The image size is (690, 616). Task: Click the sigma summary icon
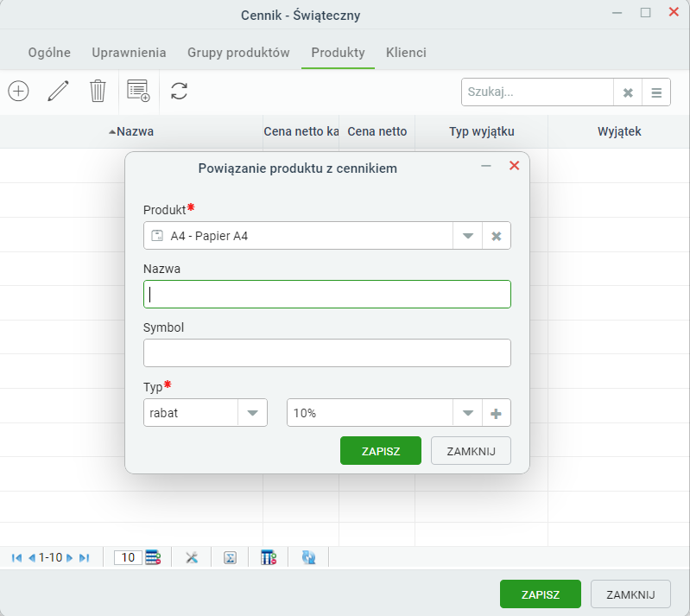[231, 558]
